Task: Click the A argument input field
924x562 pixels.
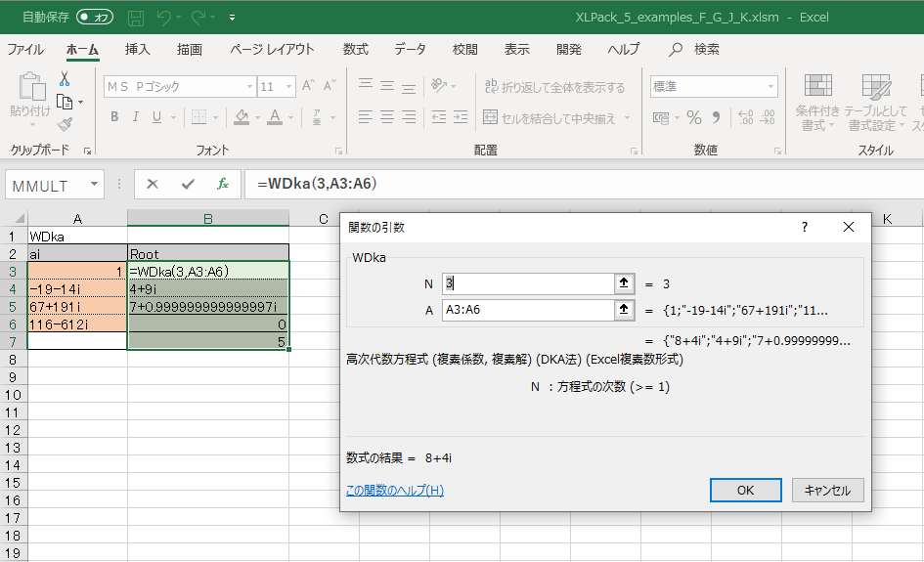Action: click(526, 310)
